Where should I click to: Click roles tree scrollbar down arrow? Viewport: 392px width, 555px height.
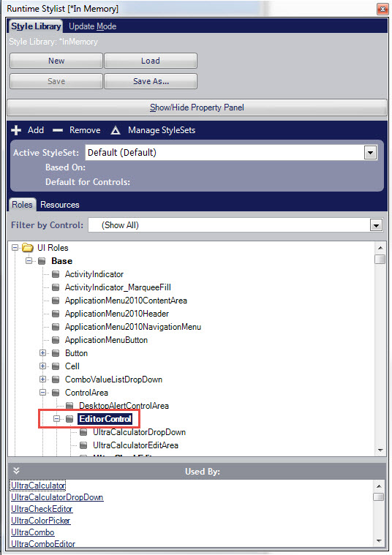coord(380,450)
